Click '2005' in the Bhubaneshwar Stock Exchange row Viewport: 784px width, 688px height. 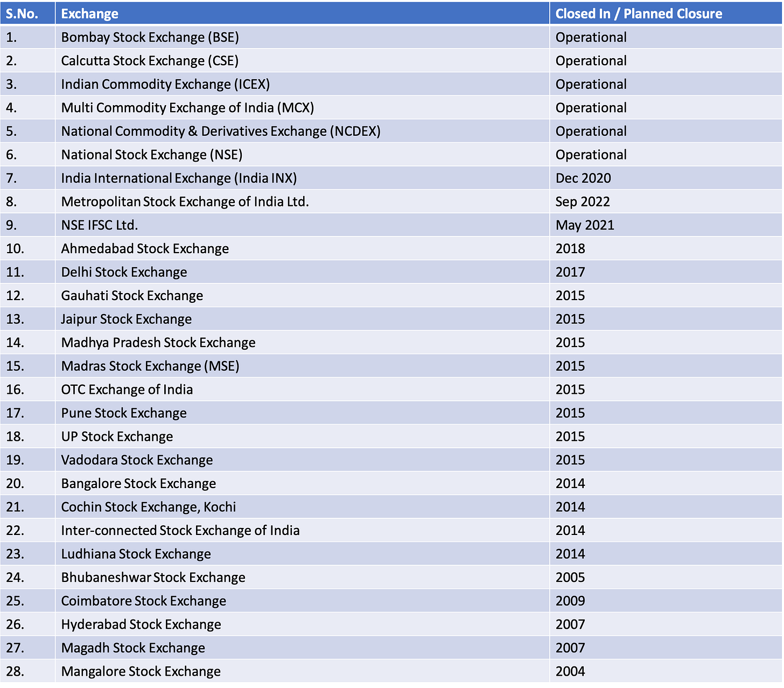[x=570, y=577]
